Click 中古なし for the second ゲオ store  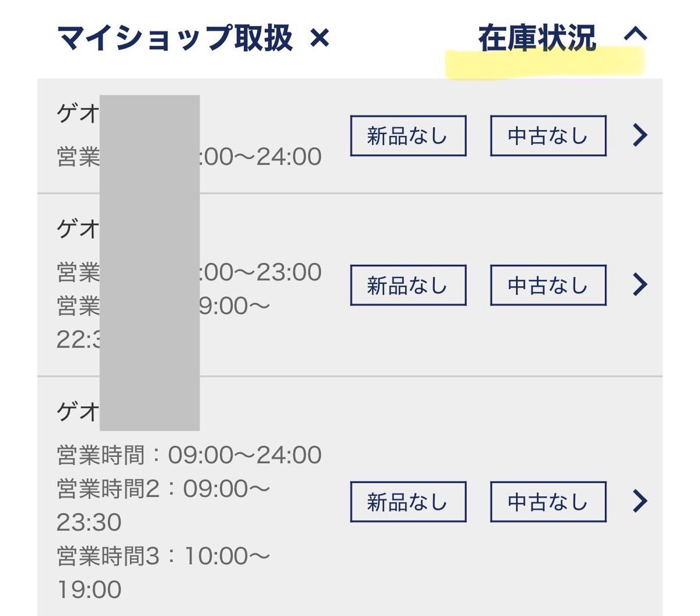click(x=548, y=285)
